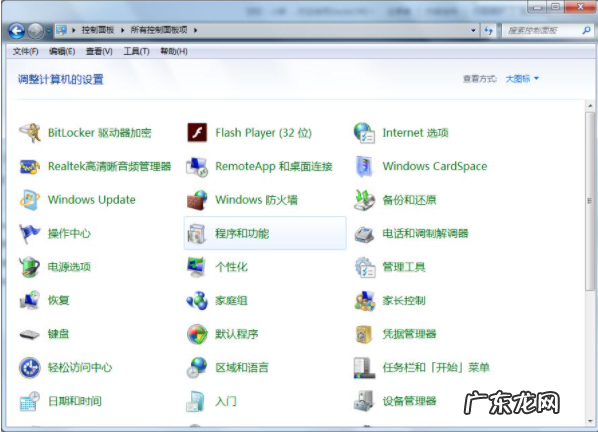Open the 备份和还原 icon

(x=364, y=200)
